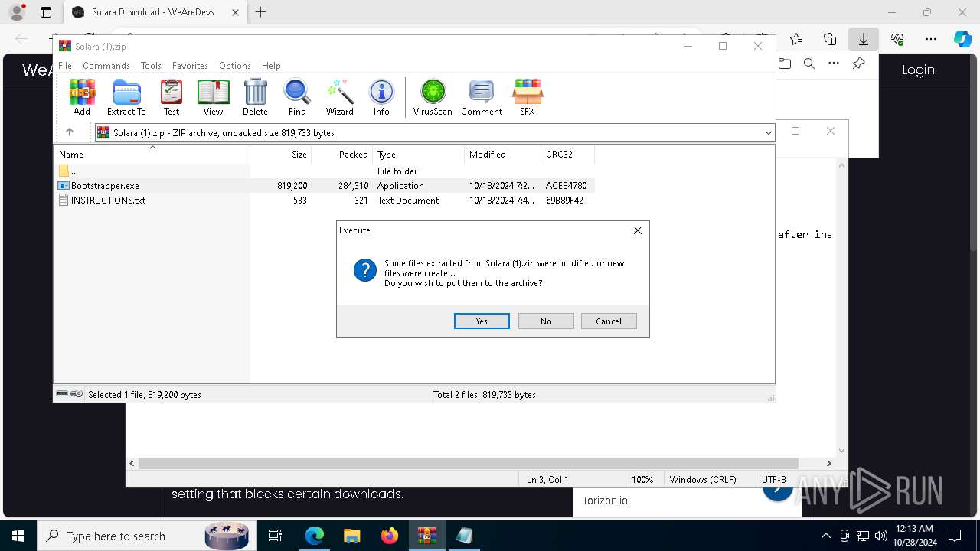
Task: Click Windows (CRLF) line ending indicator
Action: (x=703, y=479)
